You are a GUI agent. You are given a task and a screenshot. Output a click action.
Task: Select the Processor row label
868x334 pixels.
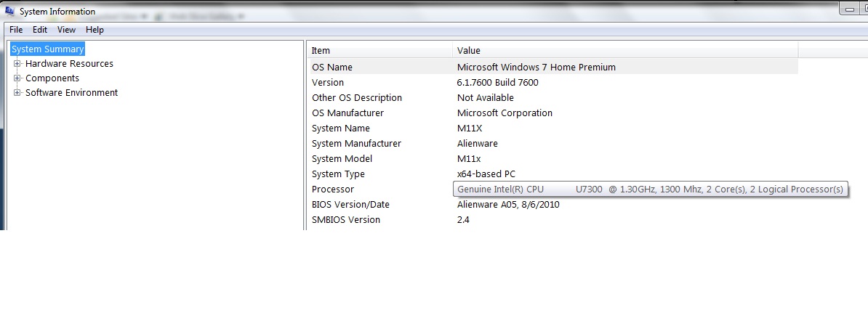(x=333, y=189)
